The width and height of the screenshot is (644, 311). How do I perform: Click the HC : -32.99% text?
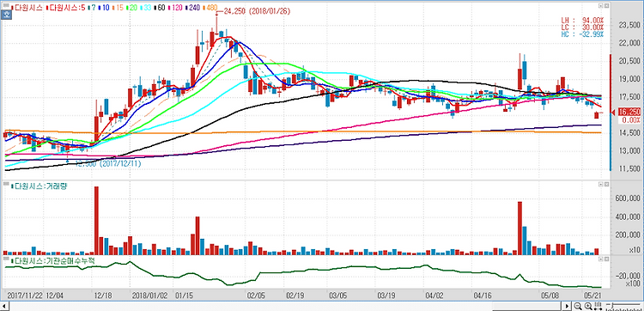[582, 34]
